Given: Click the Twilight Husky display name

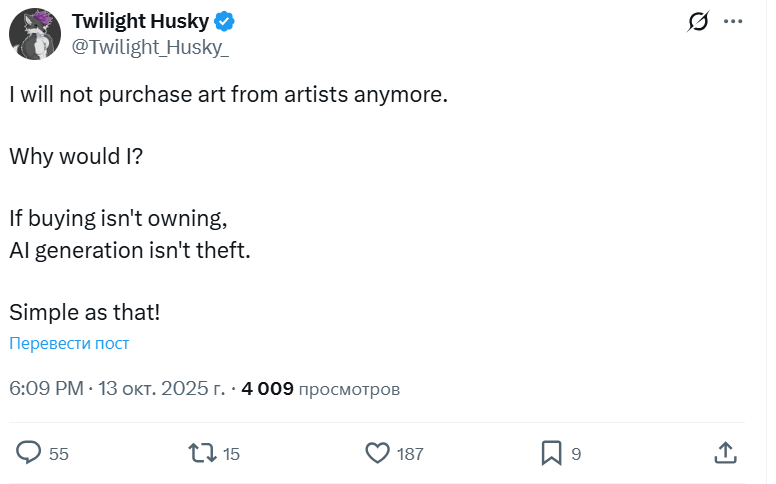Looking at the screenshot, I should (x=139, y=23).
